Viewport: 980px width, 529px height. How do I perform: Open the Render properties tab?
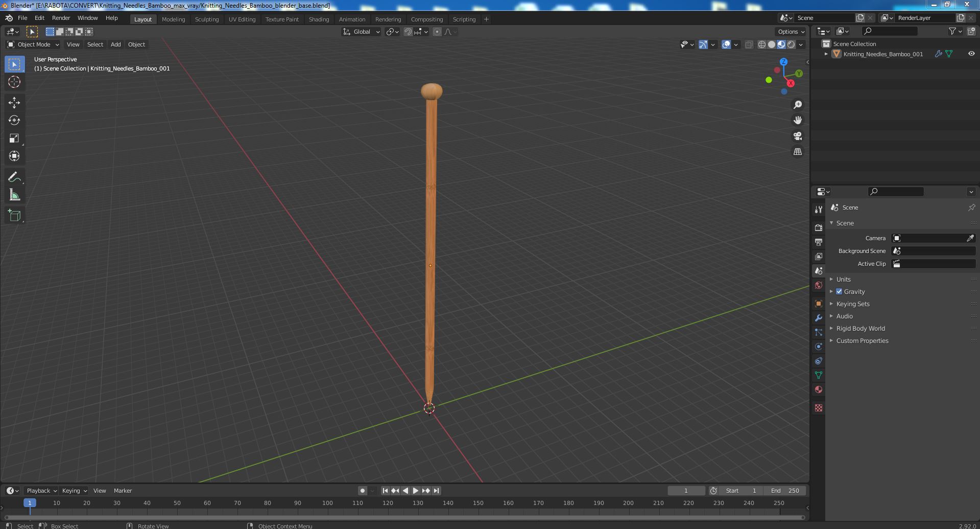point(819,228)
